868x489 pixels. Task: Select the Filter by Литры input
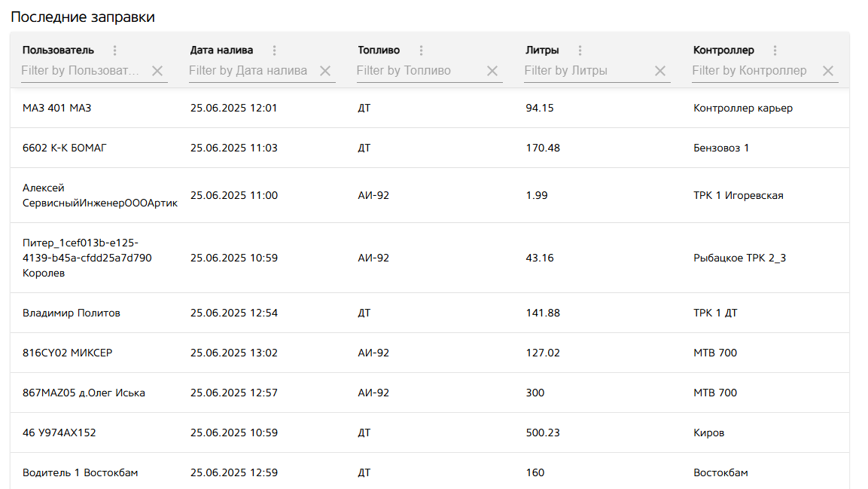click(585, 71)
